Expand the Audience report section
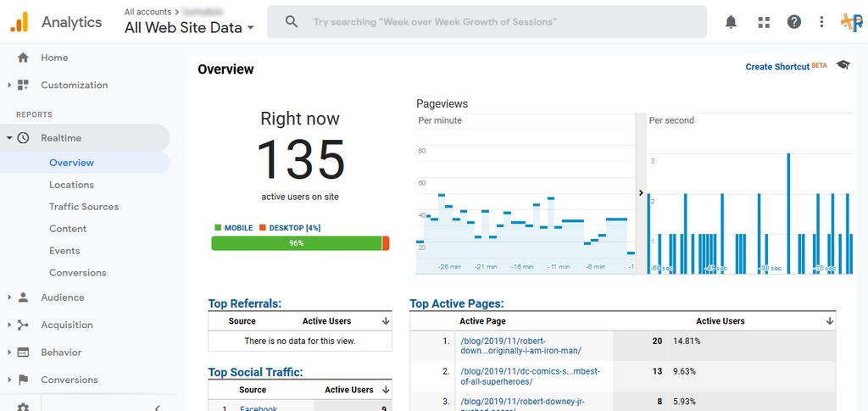This screenshot has height=411, width=868. tap(63, 297)
